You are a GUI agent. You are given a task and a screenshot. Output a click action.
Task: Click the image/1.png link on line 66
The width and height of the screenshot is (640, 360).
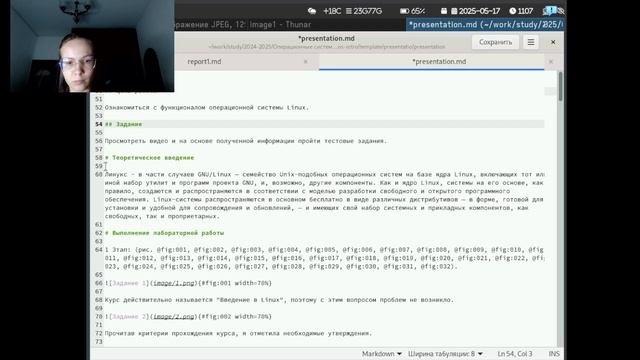pyautogui.click(x=174, y=283)
